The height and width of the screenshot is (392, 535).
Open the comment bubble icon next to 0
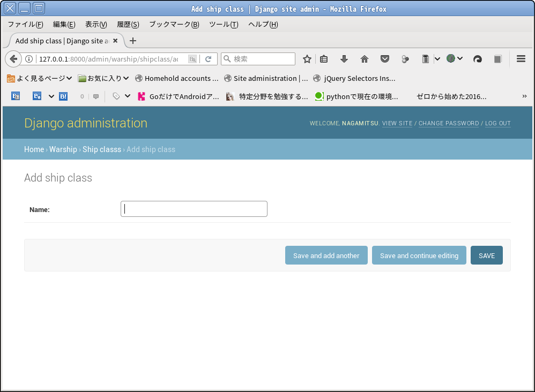(x=96, y=96)
